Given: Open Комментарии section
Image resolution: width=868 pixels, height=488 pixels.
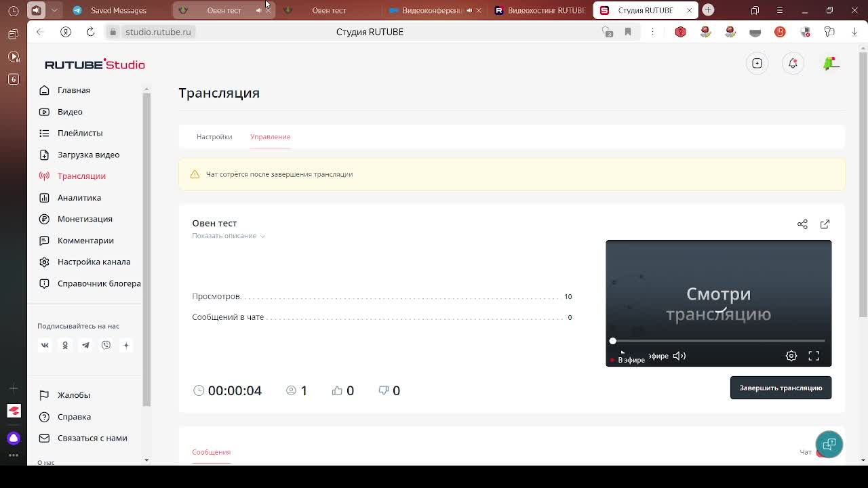Looking at the screenshot, I should (85, 241).
